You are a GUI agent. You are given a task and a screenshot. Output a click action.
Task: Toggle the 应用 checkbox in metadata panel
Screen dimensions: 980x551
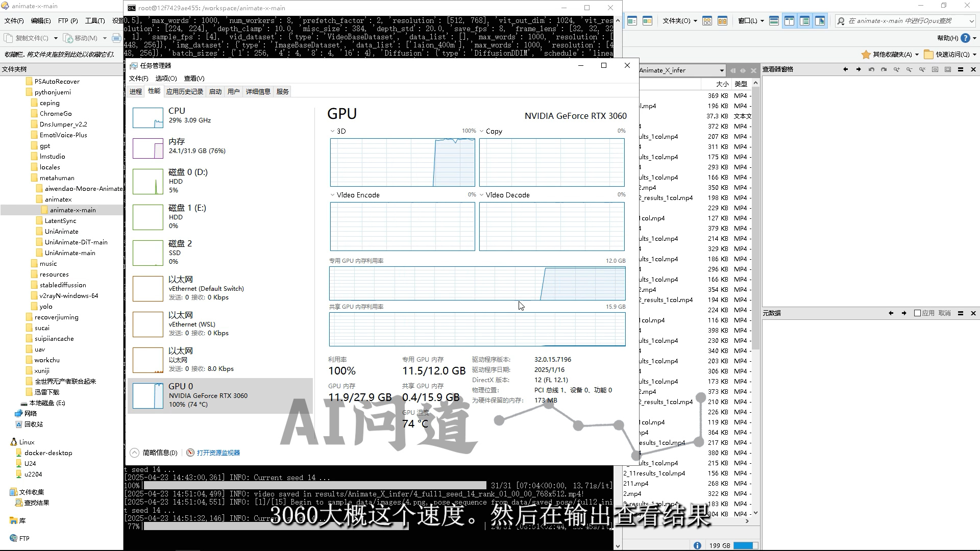(x=917, y=313)
